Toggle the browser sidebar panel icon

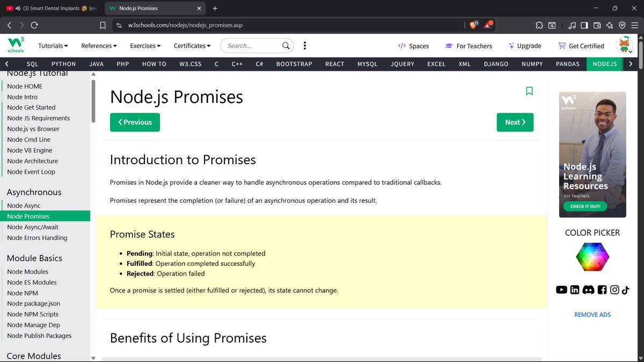tap(584, 25)
